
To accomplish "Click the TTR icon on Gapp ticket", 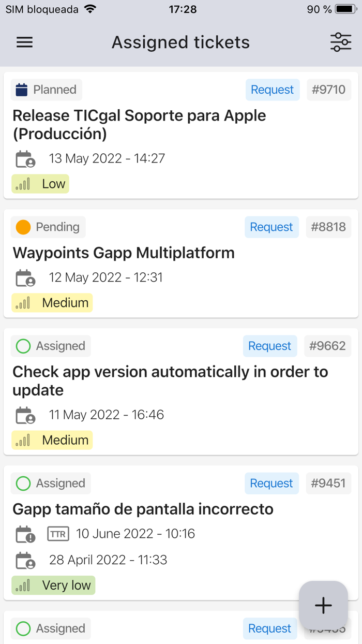I will (58, 534).
